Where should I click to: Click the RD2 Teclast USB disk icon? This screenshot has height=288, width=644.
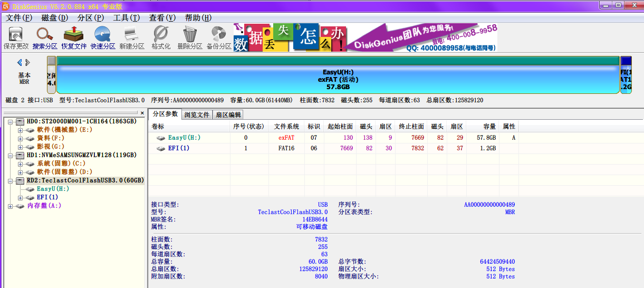coord(21,180)
